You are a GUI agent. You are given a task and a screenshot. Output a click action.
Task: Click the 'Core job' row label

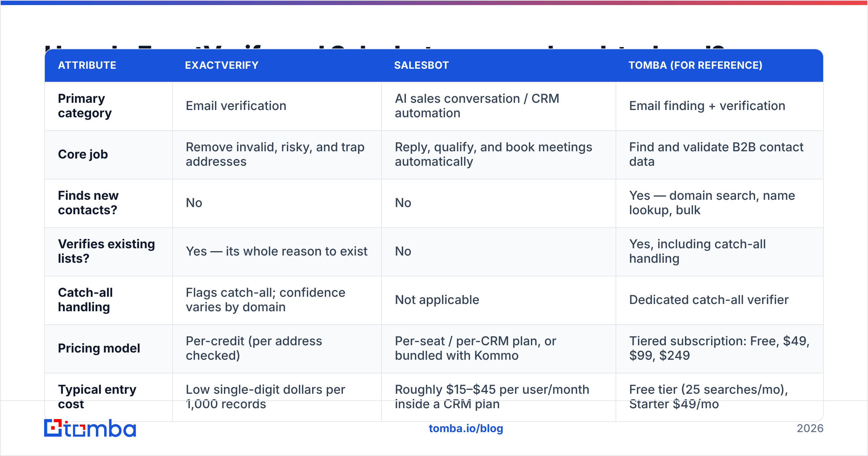(x=83, y=154)
